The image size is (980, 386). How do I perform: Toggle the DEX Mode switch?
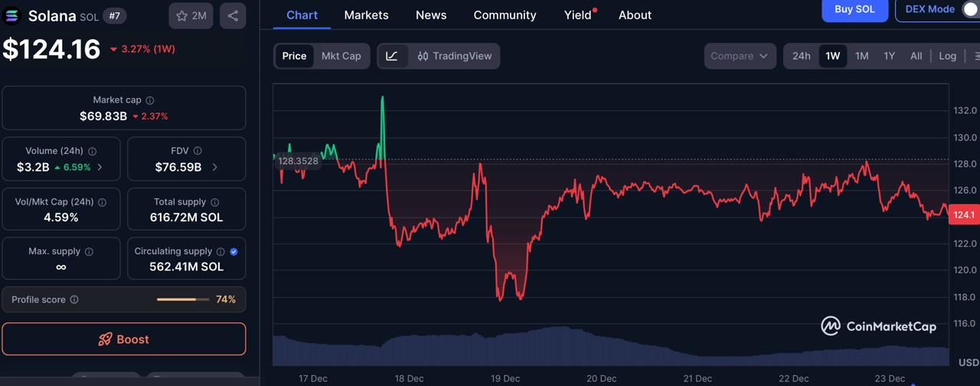[969, 9]
